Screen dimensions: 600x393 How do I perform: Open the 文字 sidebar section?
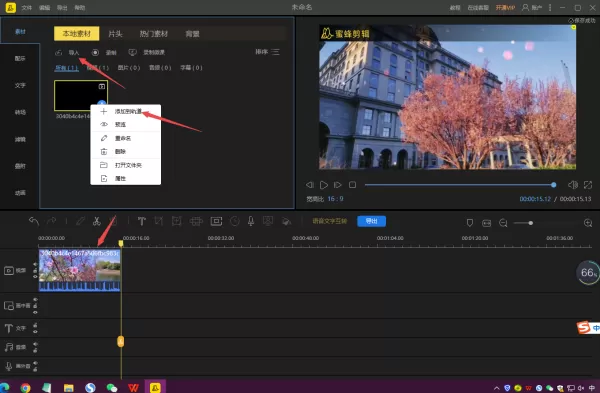tap(20, 85)
